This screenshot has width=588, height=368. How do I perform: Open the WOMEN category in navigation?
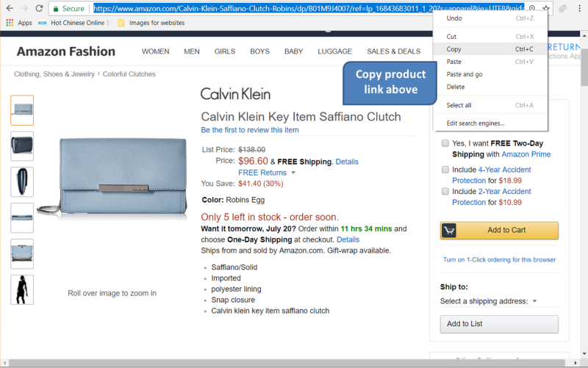pos(155,51)
